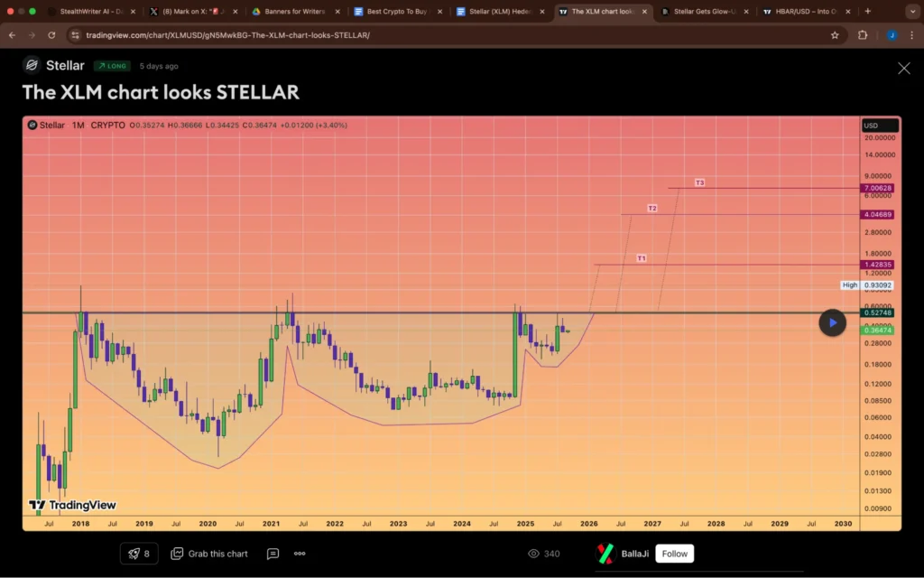
Task: Close the StealthWriter AI tab
Action: pos(133,11)
